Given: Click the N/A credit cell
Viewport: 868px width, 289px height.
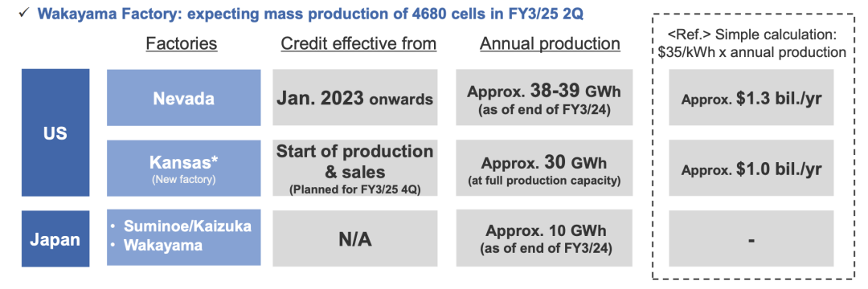Looking at the screenshot, I should [355, 238].
